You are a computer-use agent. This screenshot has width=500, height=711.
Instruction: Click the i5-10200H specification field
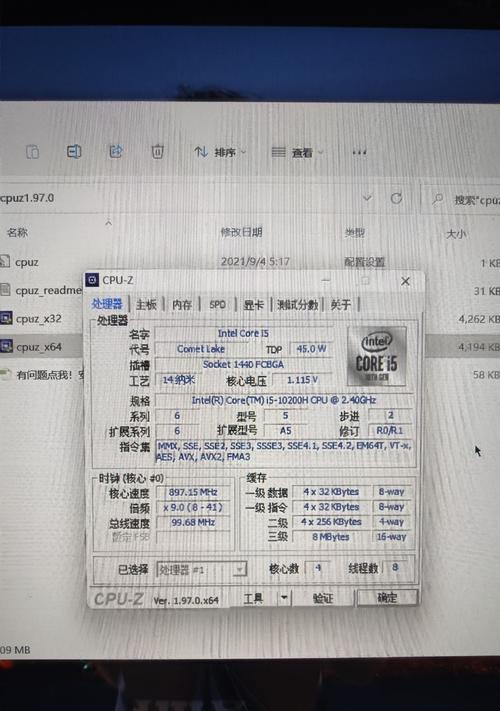[x=284, y=400]
